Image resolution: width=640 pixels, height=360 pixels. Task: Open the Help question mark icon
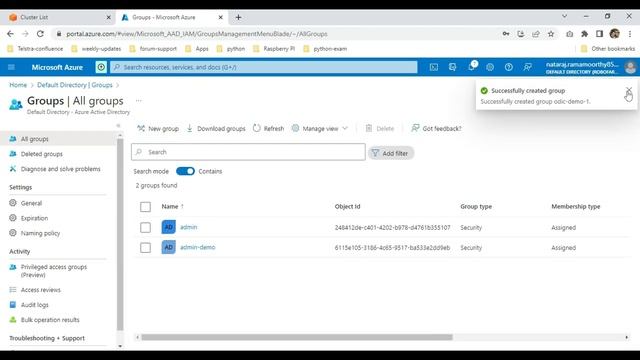point(509,67)
